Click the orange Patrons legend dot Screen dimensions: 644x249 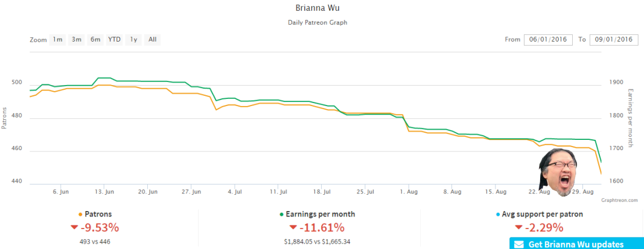[x=80, y=215]
